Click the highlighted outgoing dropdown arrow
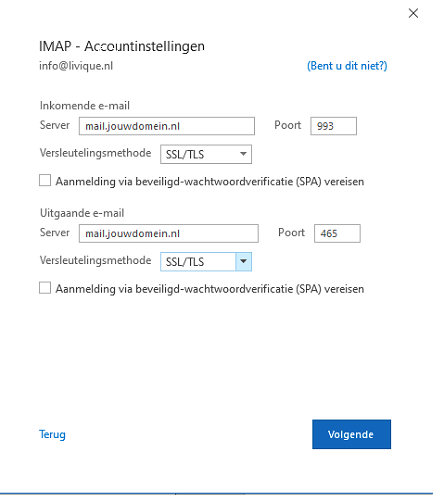The image size is (433, 495). (243, 262)
